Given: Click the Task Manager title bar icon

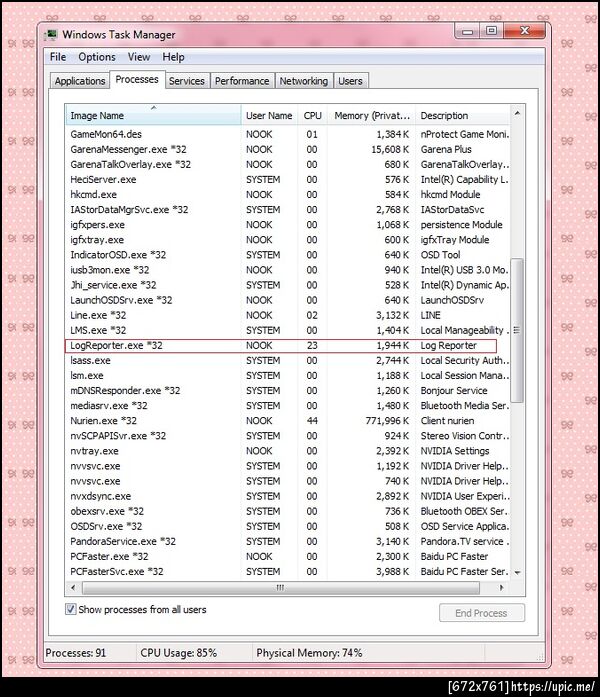Looking at the screenshot, I should pos(52,35).
